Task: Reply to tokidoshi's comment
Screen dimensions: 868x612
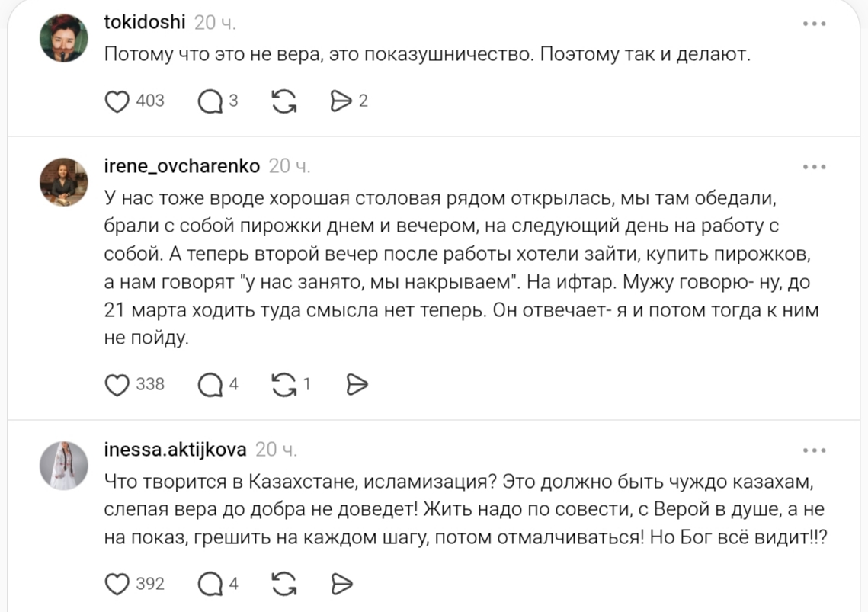Action: [x=210, y=101]
